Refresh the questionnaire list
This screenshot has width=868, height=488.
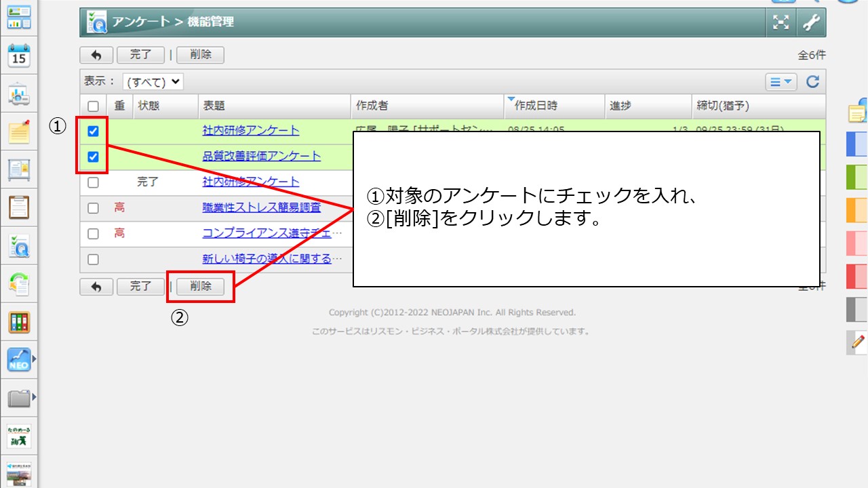click(812, 82)
